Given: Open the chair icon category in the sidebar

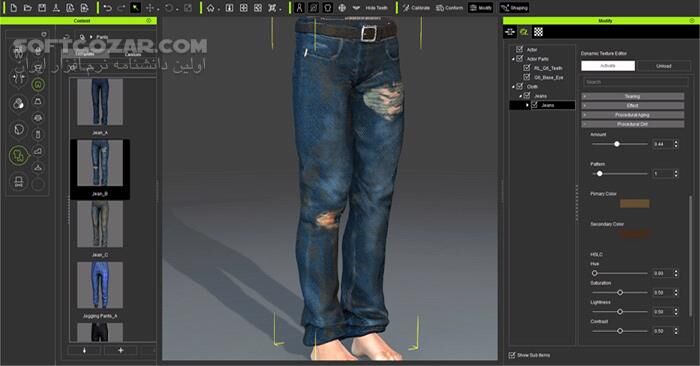Looking at the screenshot, I should coord(18,182).
